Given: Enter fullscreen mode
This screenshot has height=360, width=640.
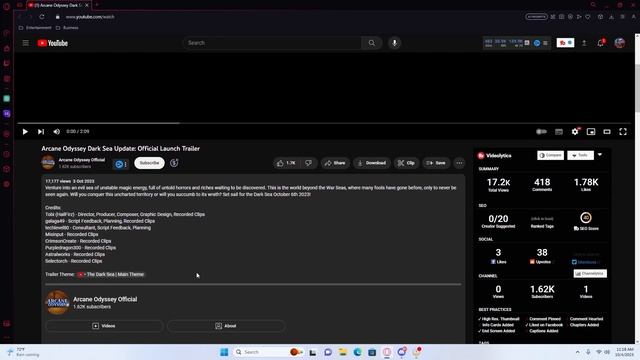Looking at the screenshot, I should pyautogui.click(x=623, y=131).
